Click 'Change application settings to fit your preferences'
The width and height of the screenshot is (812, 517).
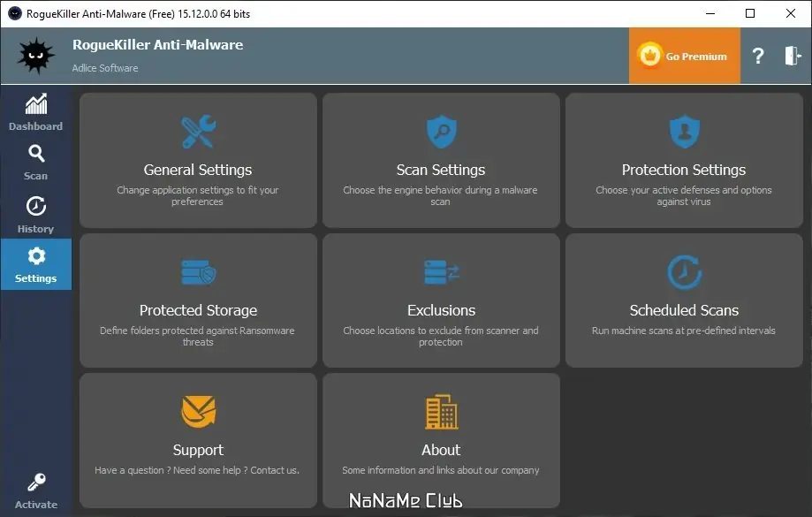pos(197,196)
